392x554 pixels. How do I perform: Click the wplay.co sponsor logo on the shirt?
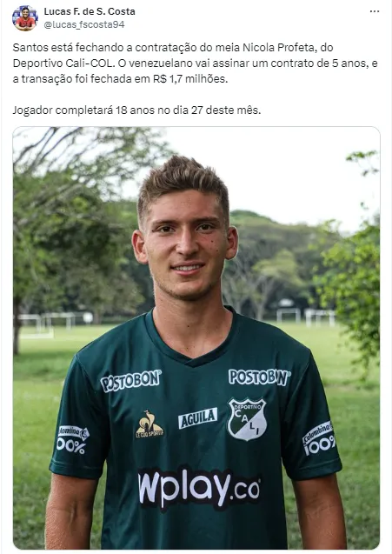coord(200,488)
